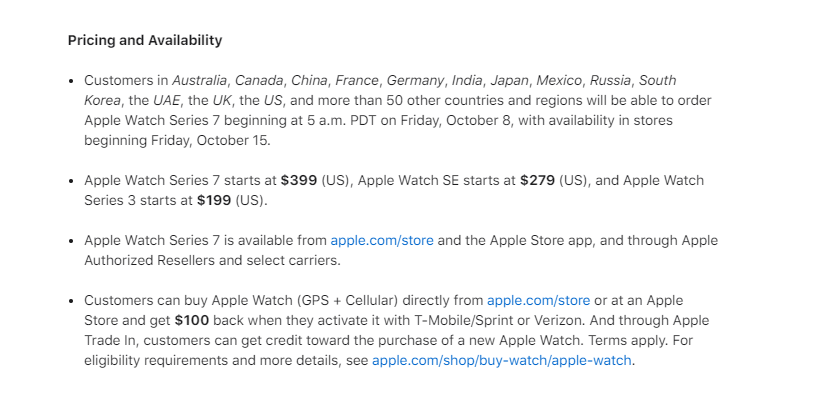
Task: Click the italic word Mexico
Action: [x=559, y=81]
